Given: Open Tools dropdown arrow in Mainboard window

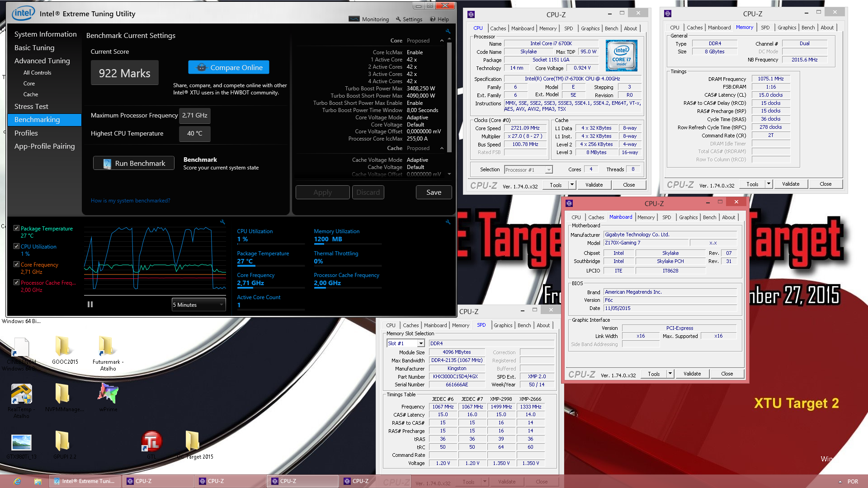Looking at the screenshot, I should pyautogui.click(x=670, y=374).
